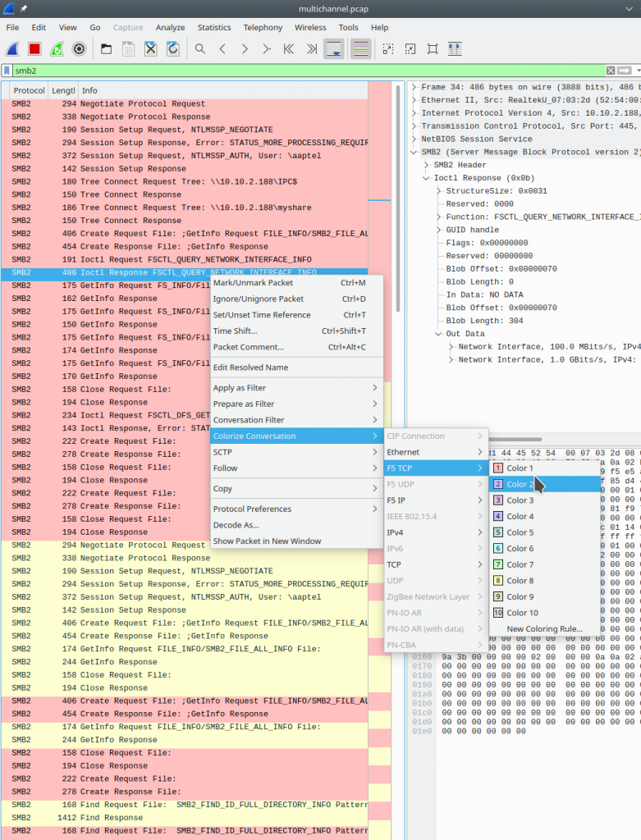Click the pin icon in title bar
The width and height of the screenshot is (641, 840).
pyautogui.click(x=24, y=8)
